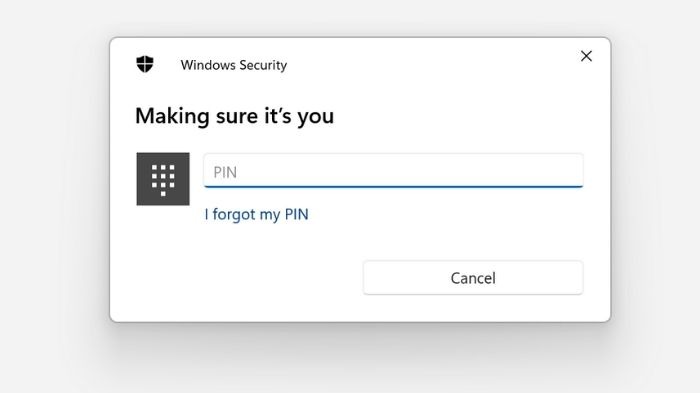Viewport: 700px width, 393px height.
Task: Click the Windows Security shield icon
Action: click(x=145, y=64)
